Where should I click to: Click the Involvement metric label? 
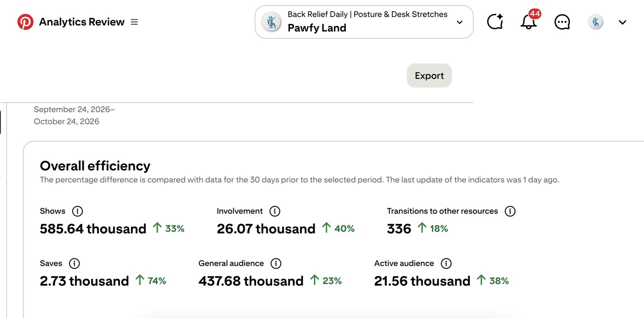(240, 211)
